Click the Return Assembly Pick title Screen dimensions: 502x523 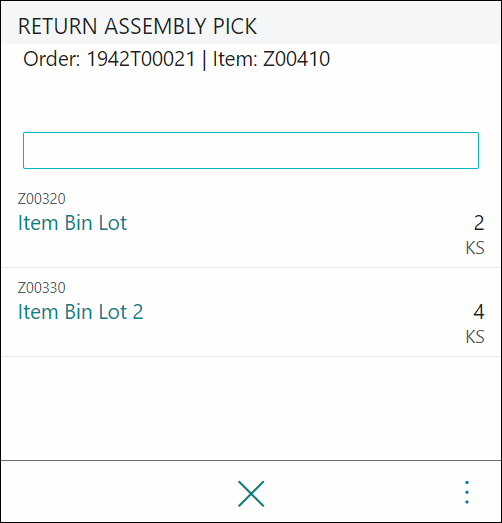point(137,26)
